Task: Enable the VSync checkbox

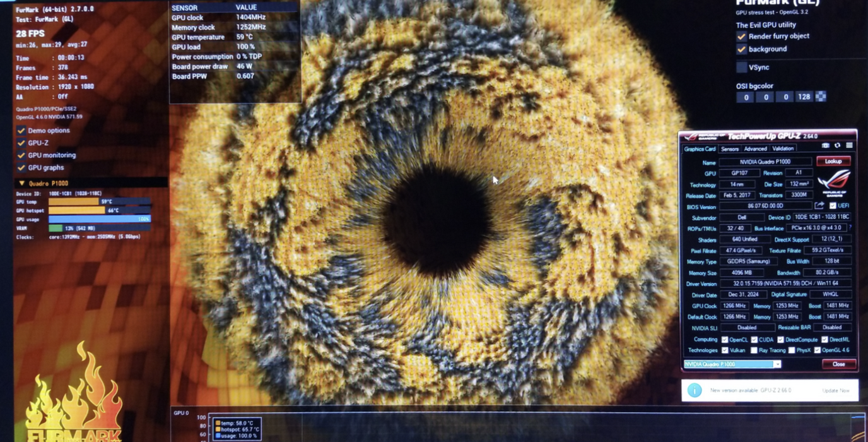Action: coord(742,67)
